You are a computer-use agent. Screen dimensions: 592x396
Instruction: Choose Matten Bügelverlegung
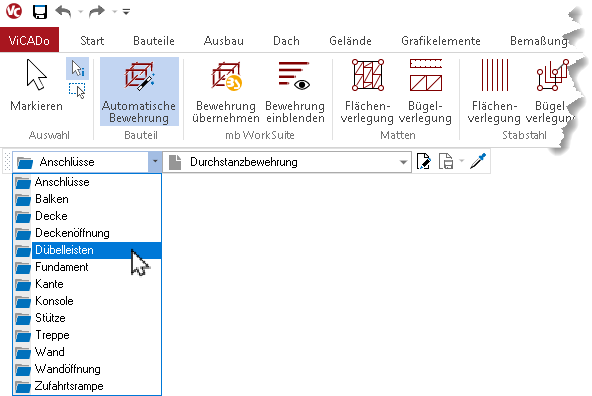pyautogui.click(x=425, y=91)
